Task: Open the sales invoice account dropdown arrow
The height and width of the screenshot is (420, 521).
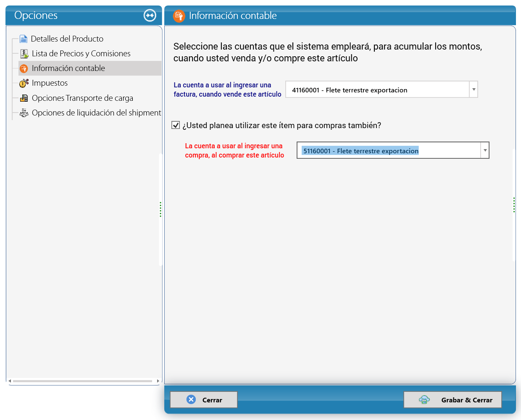Action: 474,89
